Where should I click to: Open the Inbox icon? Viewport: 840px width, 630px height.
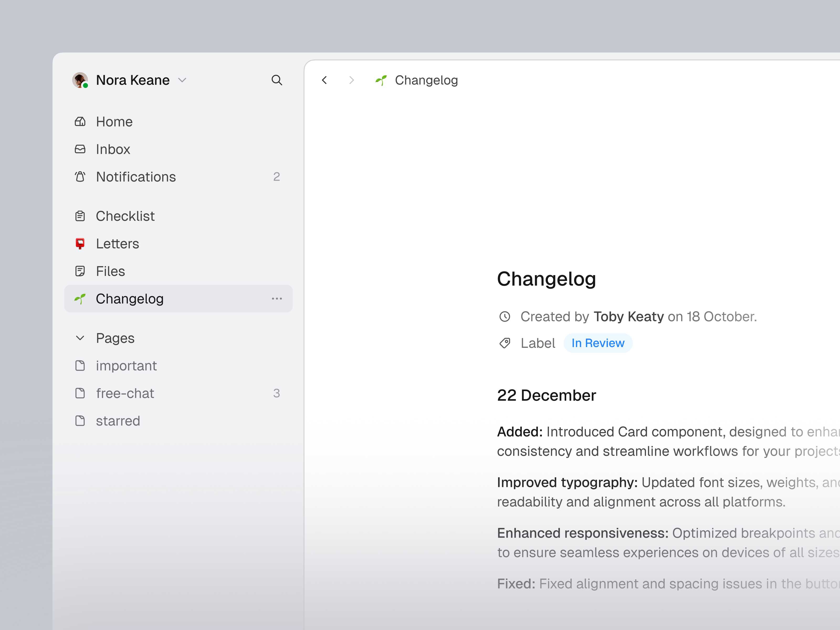coord(80,149)
